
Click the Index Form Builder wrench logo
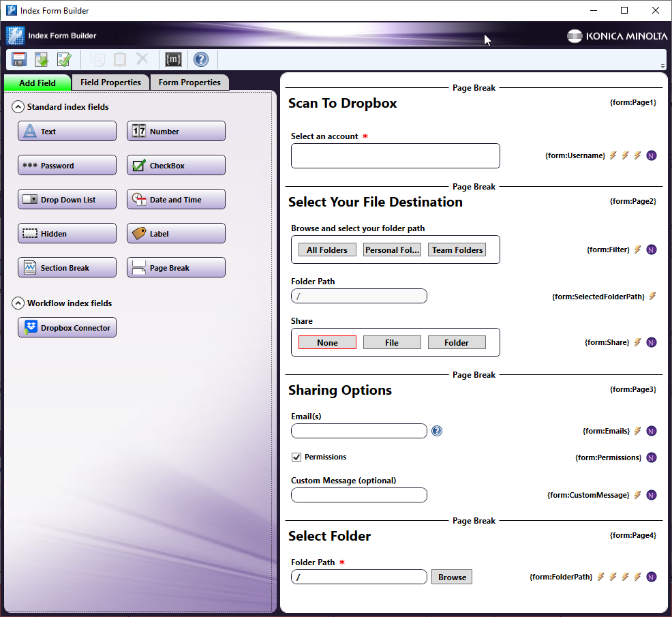pyautogui.click(x=16, y=35)
